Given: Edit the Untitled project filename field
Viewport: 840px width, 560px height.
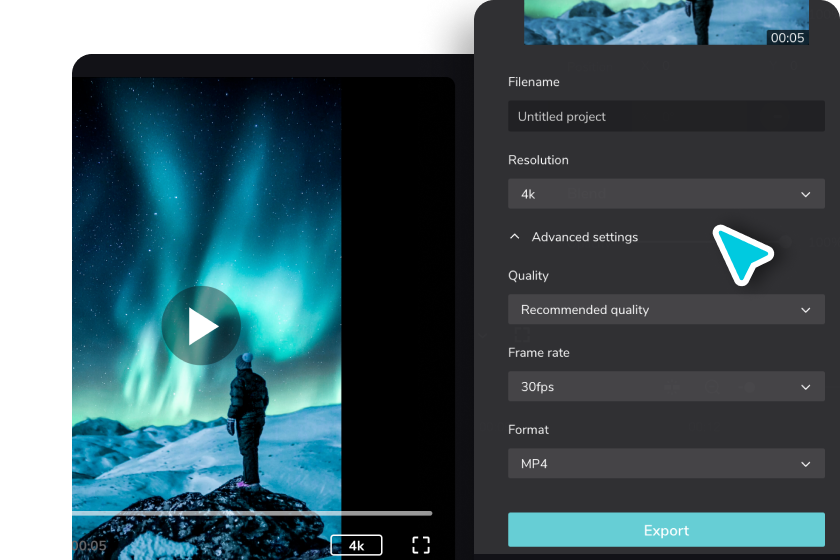Looking at the screenshot, I should point(666,116).
